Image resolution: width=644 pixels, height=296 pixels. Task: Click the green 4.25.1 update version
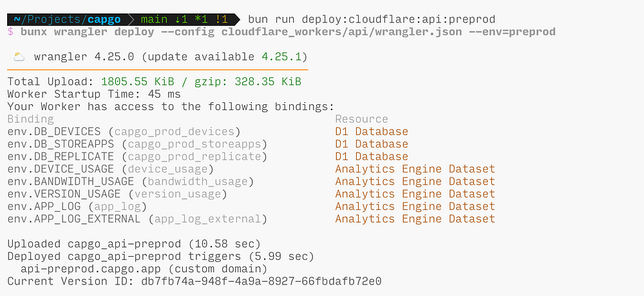281,57
